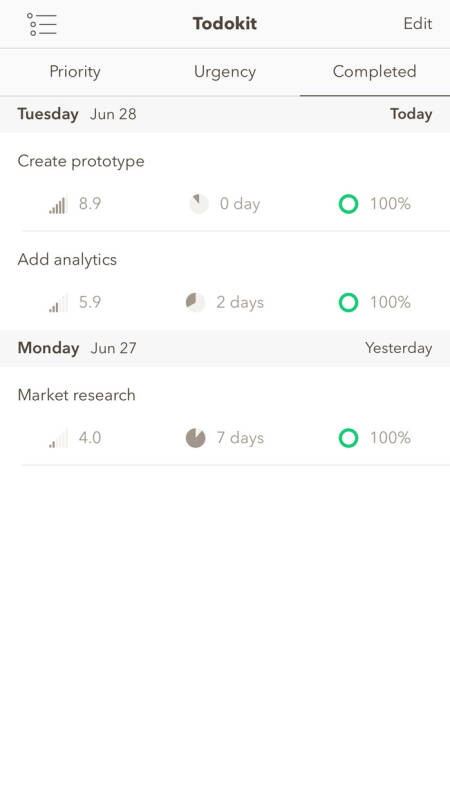Screen dimensions: 450x800
Task: Tap priority bars icon for Market research
Action: (58, 439)
